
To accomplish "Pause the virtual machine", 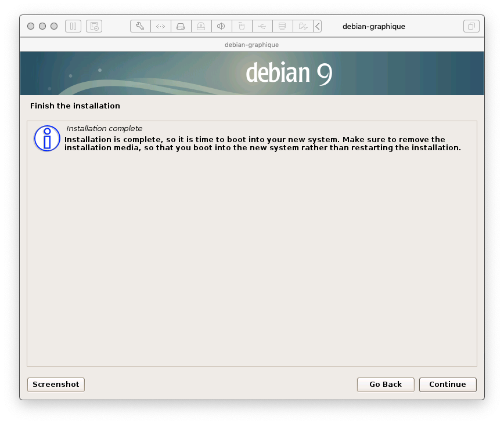I will 73,26.
